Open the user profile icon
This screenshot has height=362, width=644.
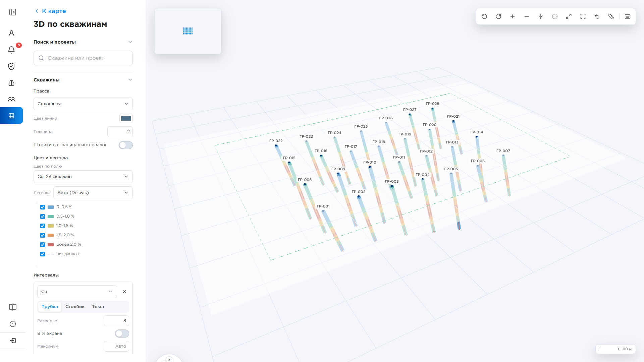pos(11,33)
